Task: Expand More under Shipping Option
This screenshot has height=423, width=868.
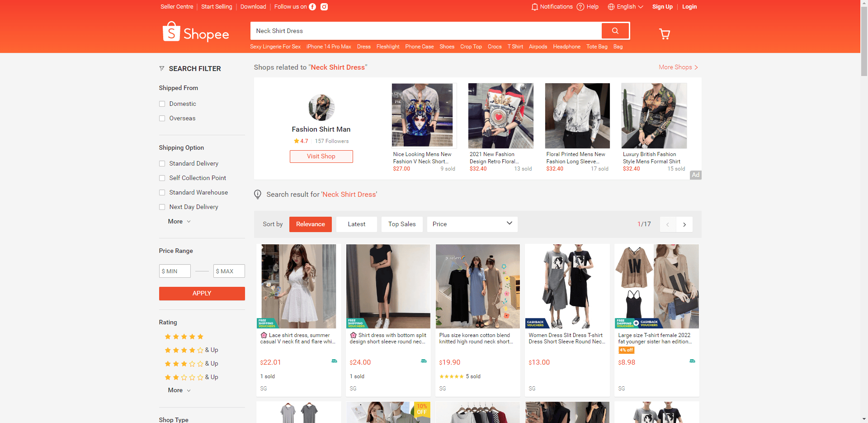Action: click(179, 222)
